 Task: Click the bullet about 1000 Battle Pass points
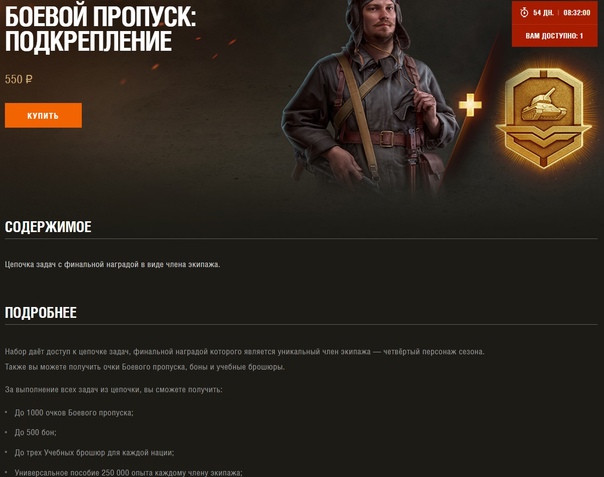pos(74,413)
